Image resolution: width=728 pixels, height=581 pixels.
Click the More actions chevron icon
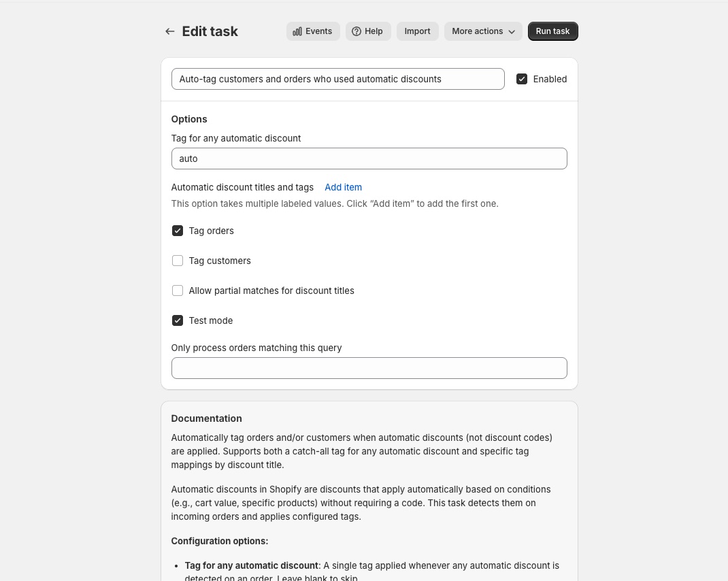511,31
